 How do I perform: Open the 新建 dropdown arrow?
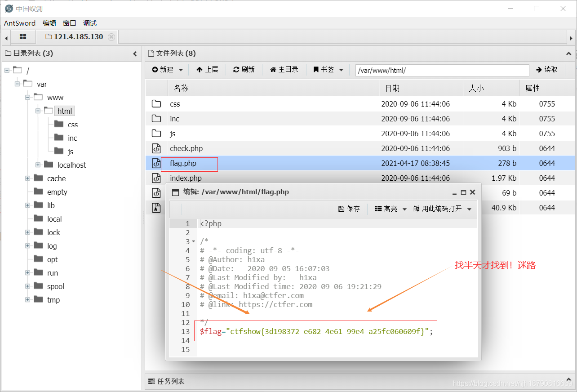(x=181, y=70)
